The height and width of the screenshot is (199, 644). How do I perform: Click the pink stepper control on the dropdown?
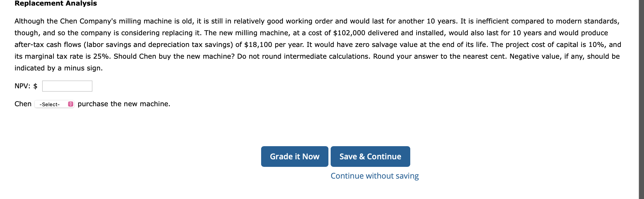pyautogui.click(x=70, y=104)
